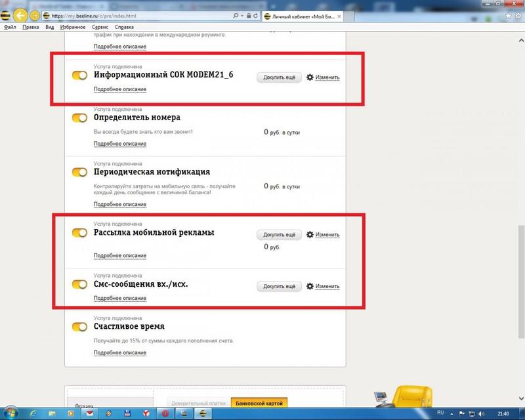Screen dimensions: 525x420
Task: Expand Подробное описание under Определитель номера
Action: coord(119,143)
